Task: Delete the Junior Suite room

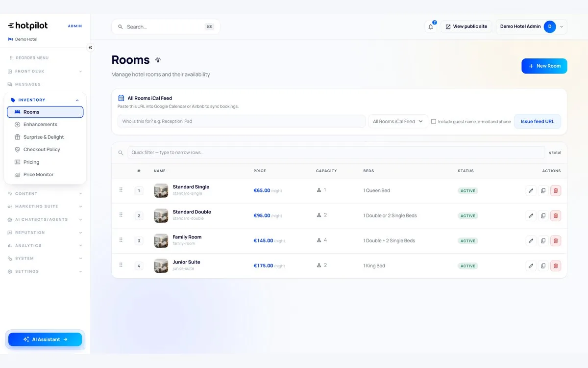Action: point(556,265)
